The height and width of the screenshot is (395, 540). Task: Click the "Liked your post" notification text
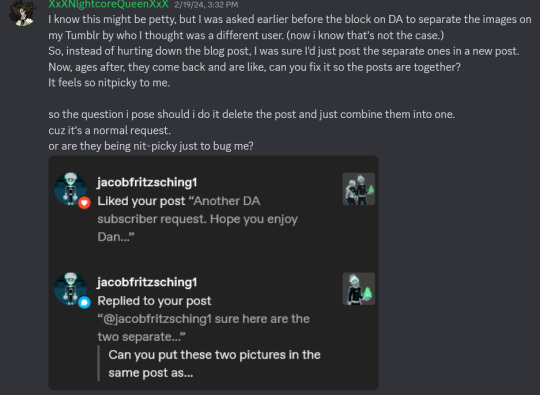click(141, 201)
